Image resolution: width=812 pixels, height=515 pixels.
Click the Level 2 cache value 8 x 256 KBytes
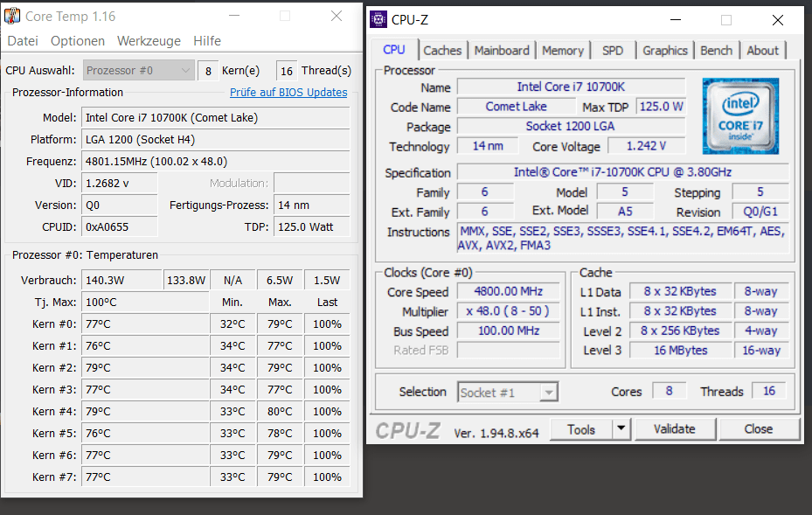681,331
